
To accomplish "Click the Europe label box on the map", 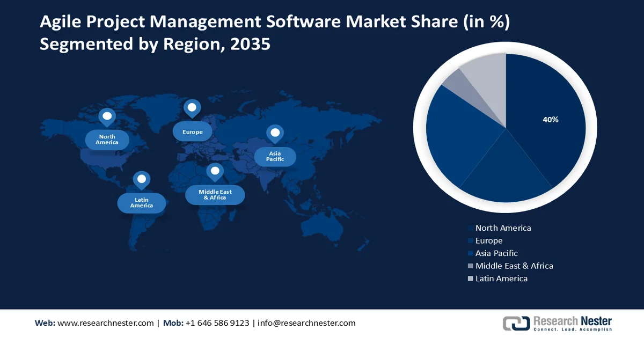I will [x=193, y=131].
